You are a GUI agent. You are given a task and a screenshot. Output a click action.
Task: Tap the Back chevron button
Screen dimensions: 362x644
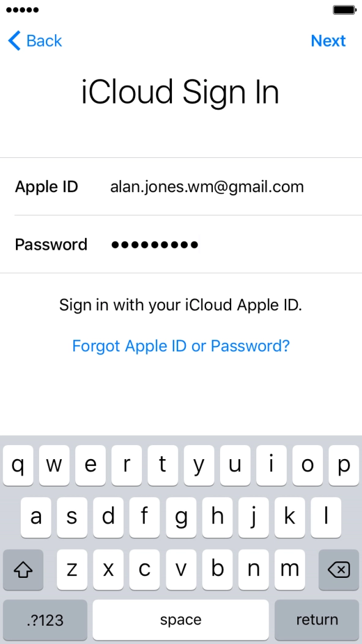coord(35,40)
